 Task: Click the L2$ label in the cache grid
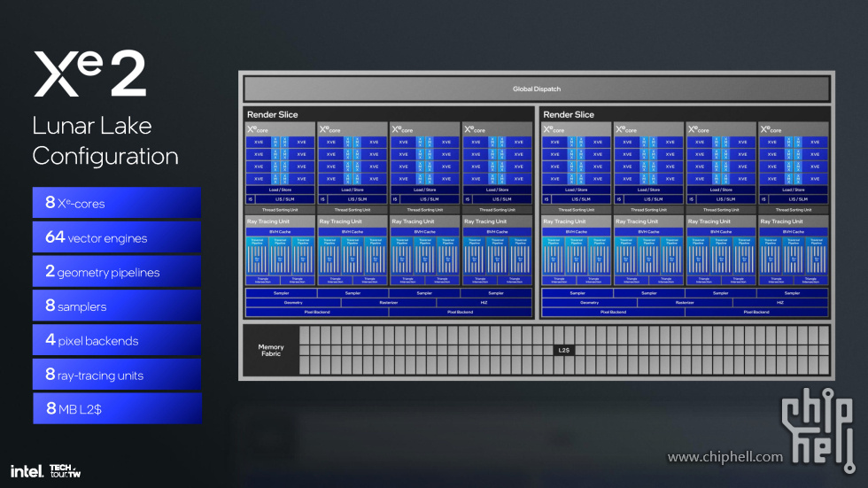pos(563,350)
